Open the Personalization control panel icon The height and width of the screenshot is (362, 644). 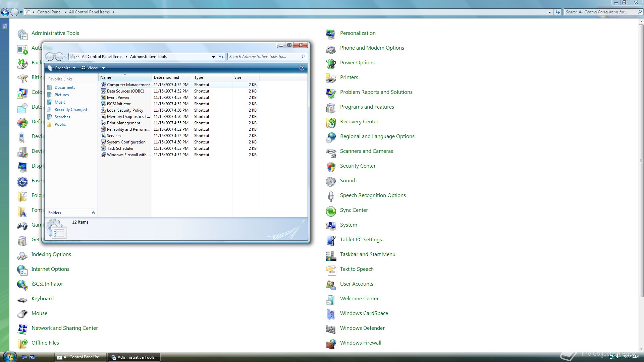[x=331, y=34]
